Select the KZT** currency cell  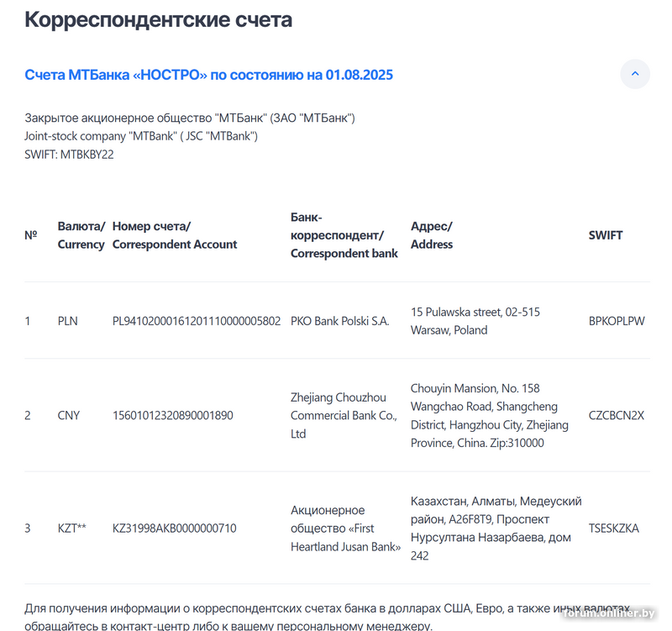[72, 528]
